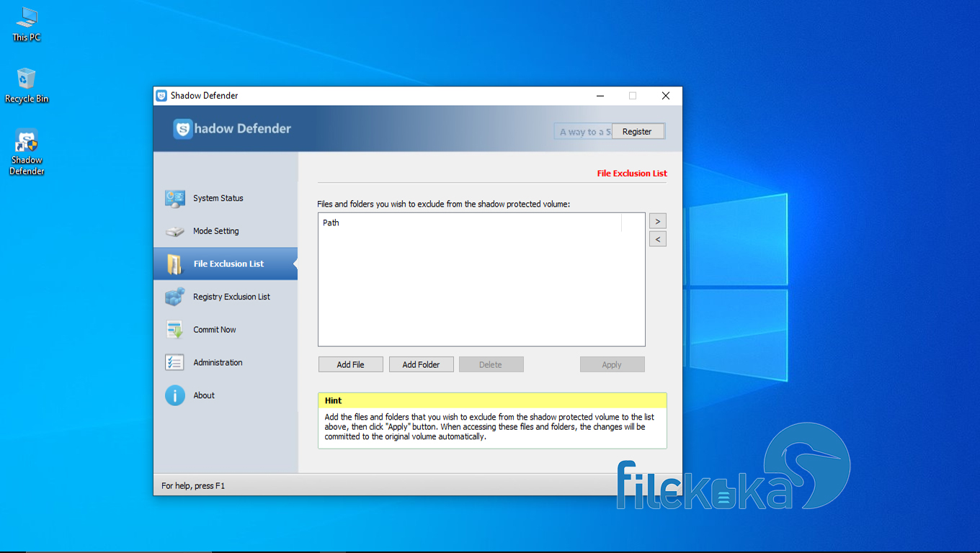Viewport: 980px width, 553px height.
Task: Click the Register button
Action: 637,132
